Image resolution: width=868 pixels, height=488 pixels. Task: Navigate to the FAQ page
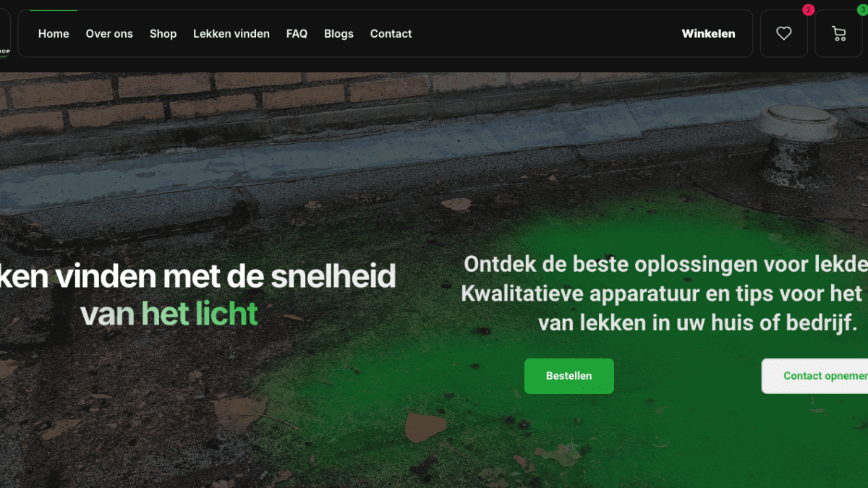pyautogui.click(x=297, y=33)
